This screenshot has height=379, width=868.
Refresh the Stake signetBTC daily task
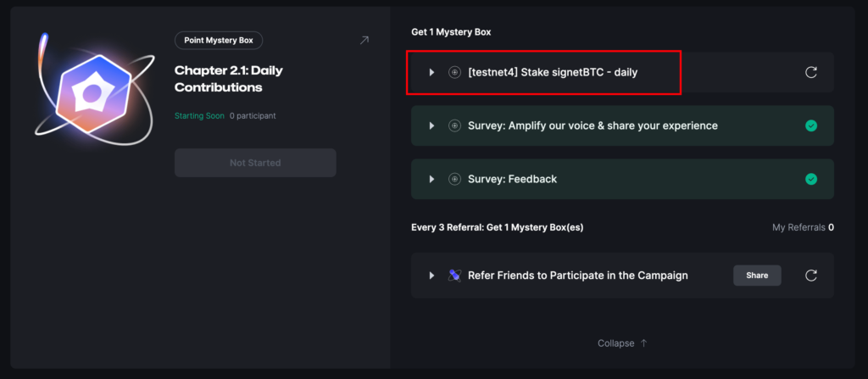[810, 72]
